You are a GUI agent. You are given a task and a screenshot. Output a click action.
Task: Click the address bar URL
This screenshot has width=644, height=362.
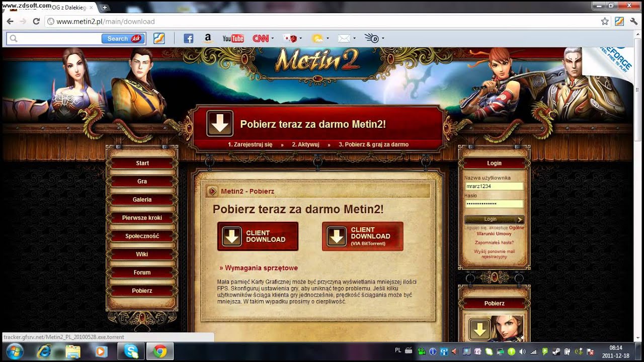106,22
